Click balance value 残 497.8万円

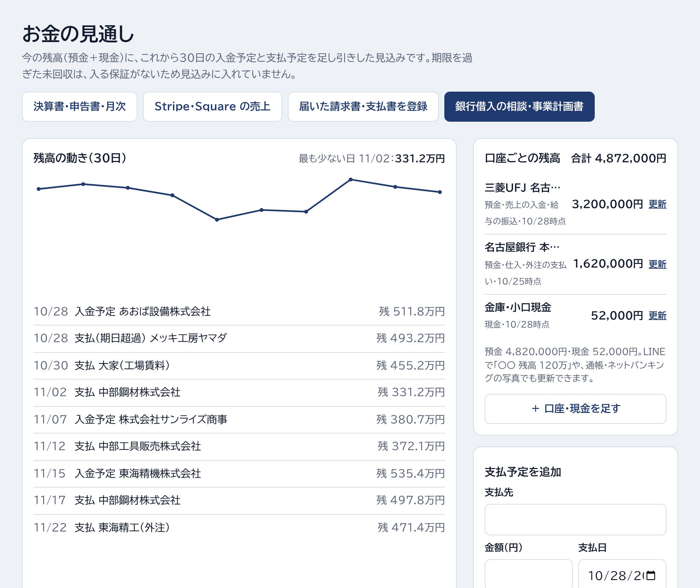pyautogui.click(x=410, y=500)
